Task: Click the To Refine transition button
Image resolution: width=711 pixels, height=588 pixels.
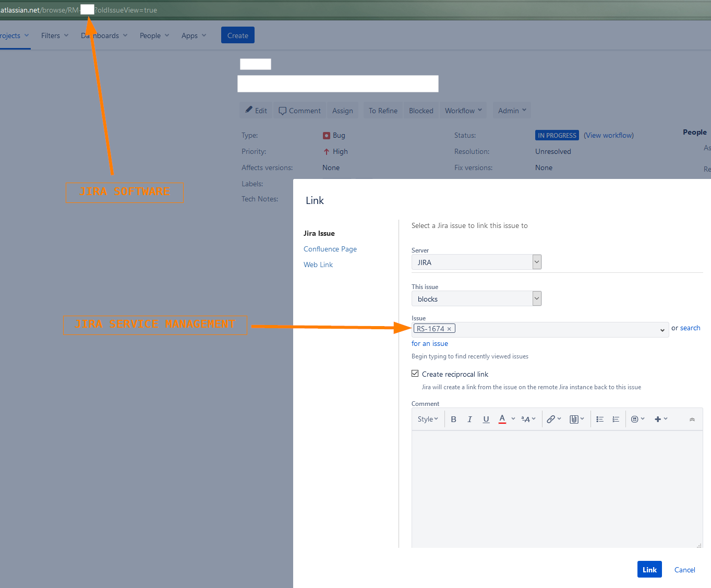Action: coord(383,110)
